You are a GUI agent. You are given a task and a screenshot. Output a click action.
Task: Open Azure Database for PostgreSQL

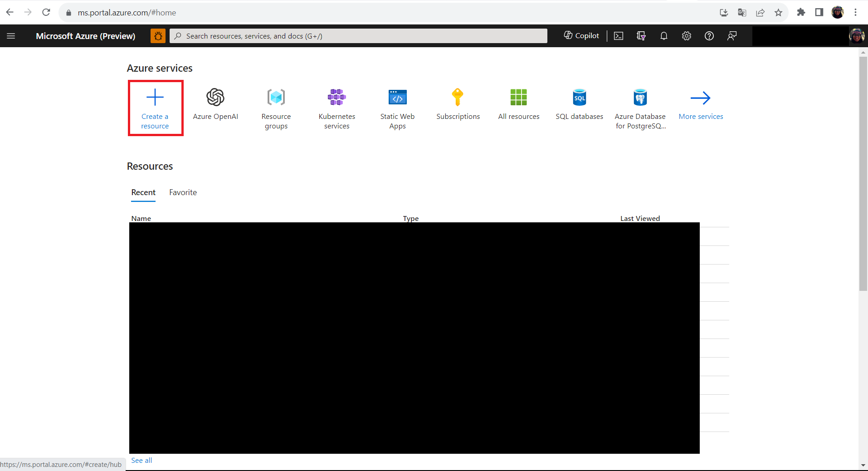(640, 109)
